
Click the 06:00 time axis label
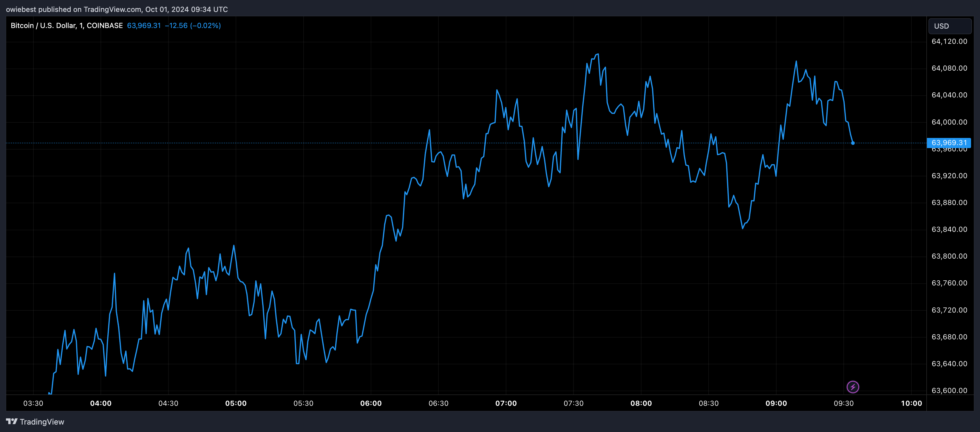point(371,403)
